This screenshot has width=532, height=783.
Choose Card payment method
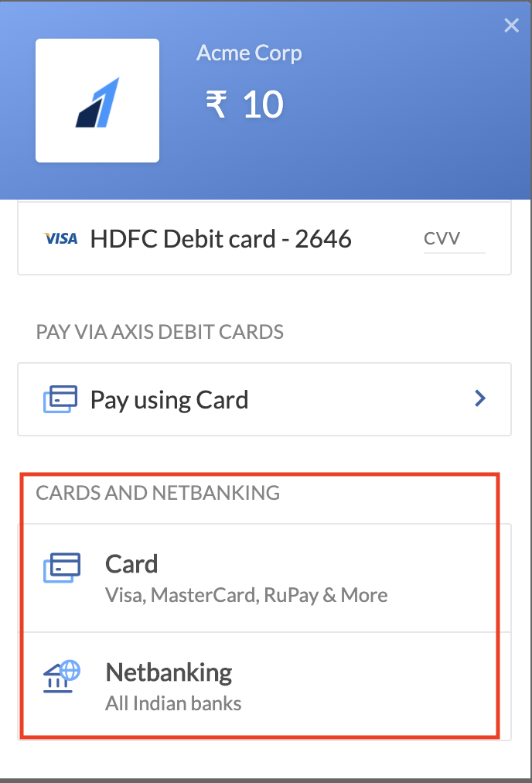(264, 578)
